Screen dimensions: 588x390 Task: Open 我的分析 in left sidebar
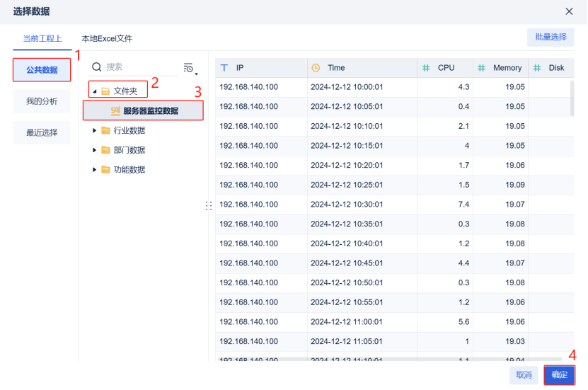coord(42,101)
